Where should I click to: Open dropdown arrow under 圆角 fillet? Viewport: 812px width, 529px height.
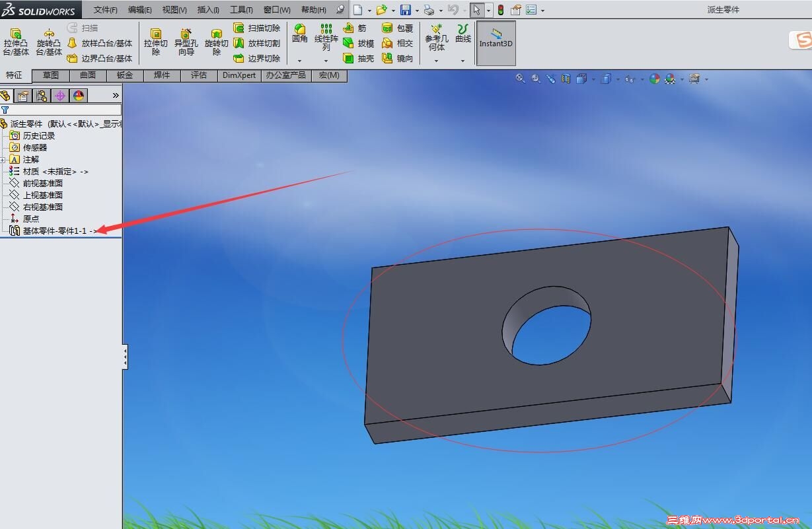point(300,61)
